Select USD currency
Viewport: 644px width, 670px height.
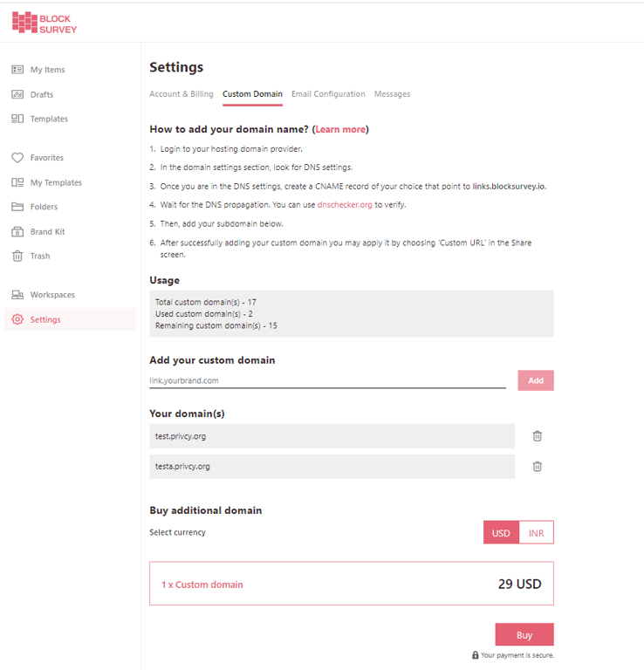(501, 533)
